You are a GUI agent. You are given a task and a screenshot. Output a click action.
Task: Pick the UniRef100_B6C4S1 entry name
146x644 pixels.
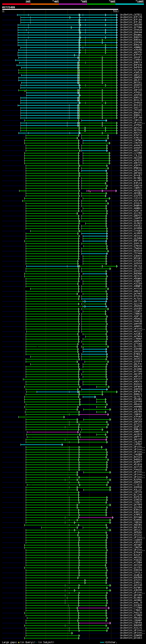click(x=131, y=527)
